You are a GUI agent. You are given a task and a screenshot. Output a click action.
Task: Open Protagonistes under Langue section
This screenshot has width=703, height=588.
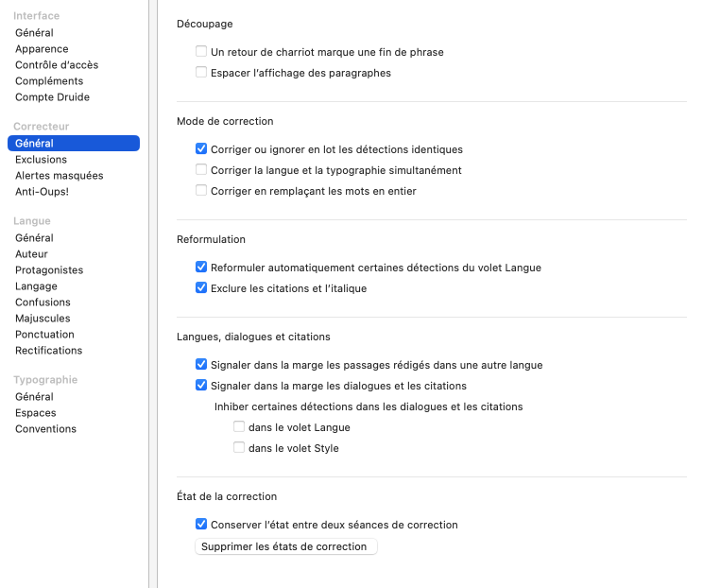click(x=49, y=270)
